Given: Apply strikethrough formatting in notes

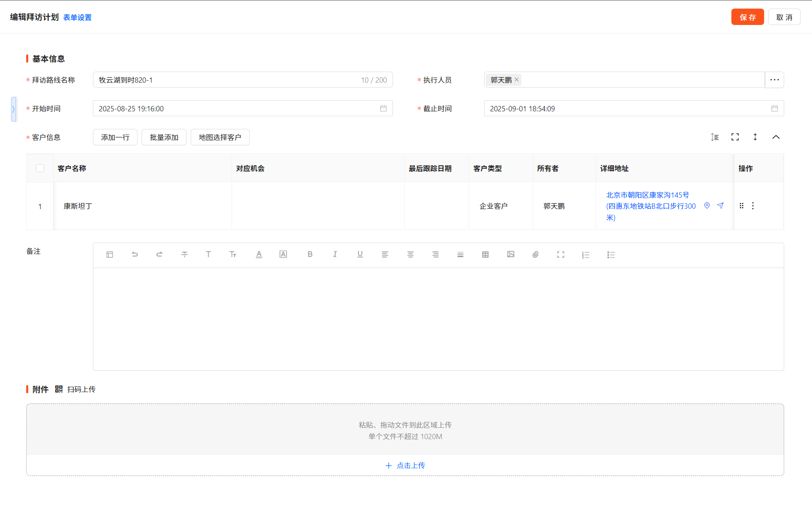Looking at the screenshot, I should (x=185, y=255).
